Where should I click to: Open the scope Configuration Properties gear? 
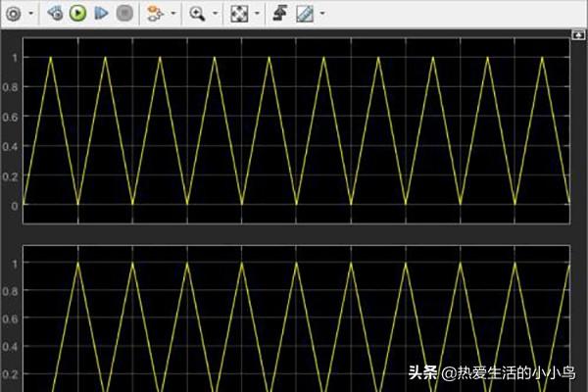(x=14, y=14)
